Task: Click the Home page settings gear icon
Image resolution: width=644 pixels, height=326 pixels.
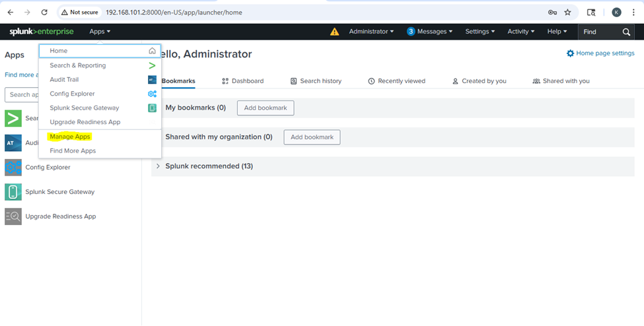Action: click(570, 53)
